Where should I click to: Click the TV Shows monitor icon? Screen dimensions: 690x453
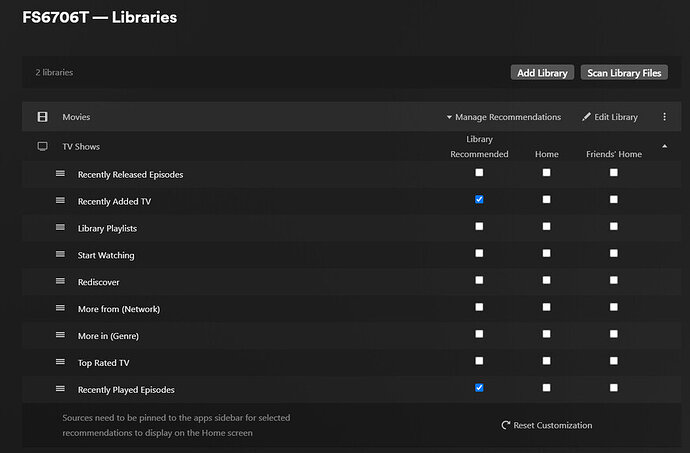tap(42, 146)
